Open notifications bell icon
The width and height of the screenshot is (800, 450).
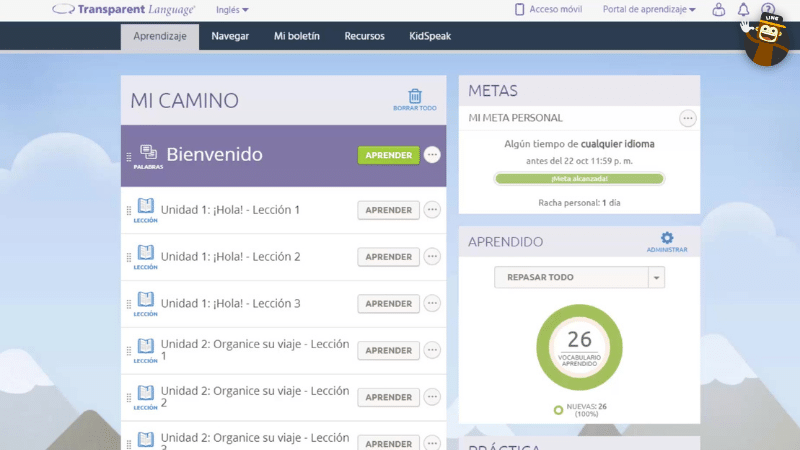[x=743, y=9]
